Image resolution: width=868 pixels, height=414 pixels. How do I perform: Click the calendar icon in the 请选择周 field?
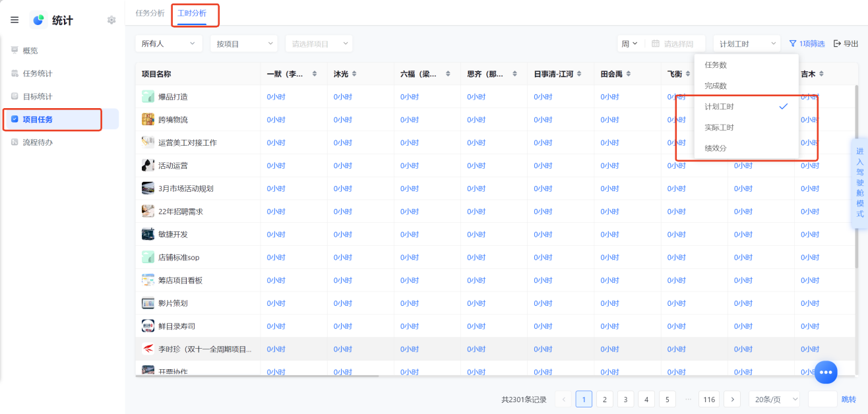(656, 44)
